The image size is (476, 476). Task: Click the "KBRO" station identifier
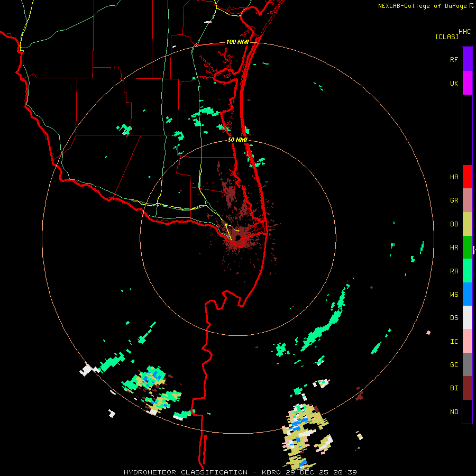tap(272, 472)
